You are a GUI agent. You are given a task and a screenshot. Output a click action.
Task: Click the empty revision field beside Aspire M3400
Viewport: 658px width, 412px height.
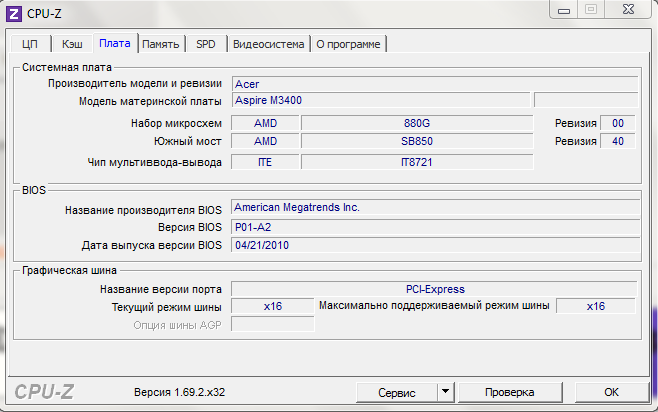pyautogui.click(x=586, y=100)
